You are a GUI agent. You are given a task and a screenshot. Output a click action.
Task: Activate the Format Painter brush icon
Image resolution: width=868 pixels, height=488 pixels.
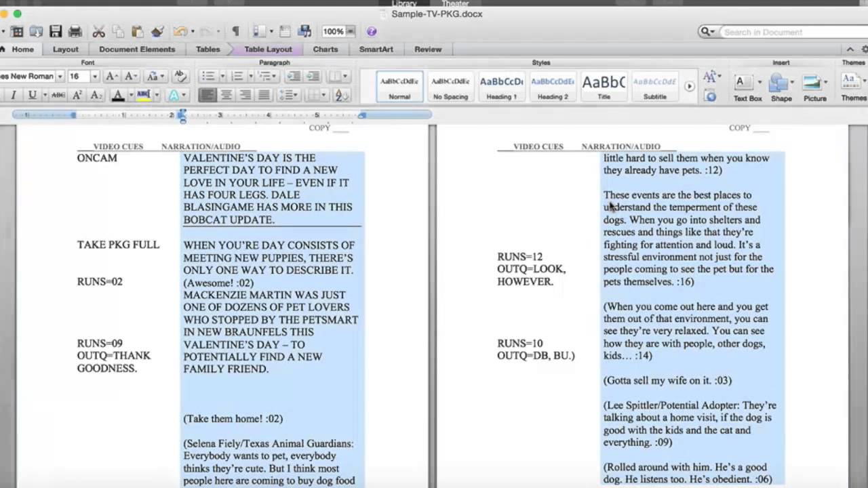click(x=157, y=31)
